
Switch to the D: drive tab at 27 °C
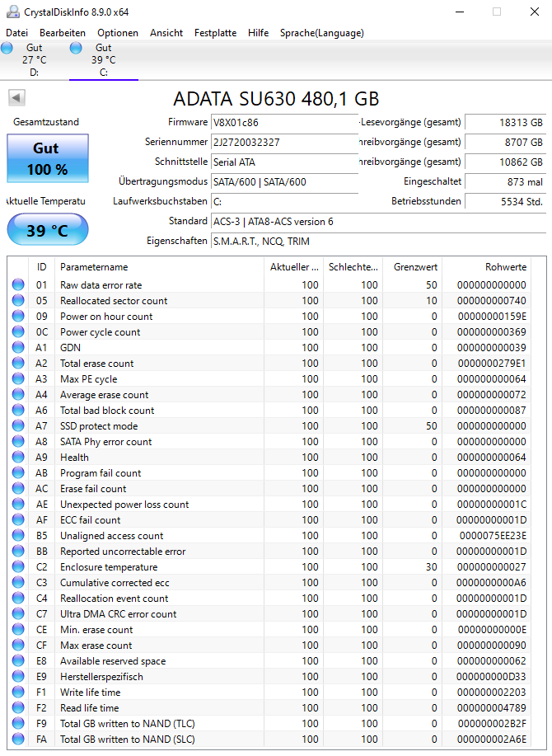tap(35, 60)
